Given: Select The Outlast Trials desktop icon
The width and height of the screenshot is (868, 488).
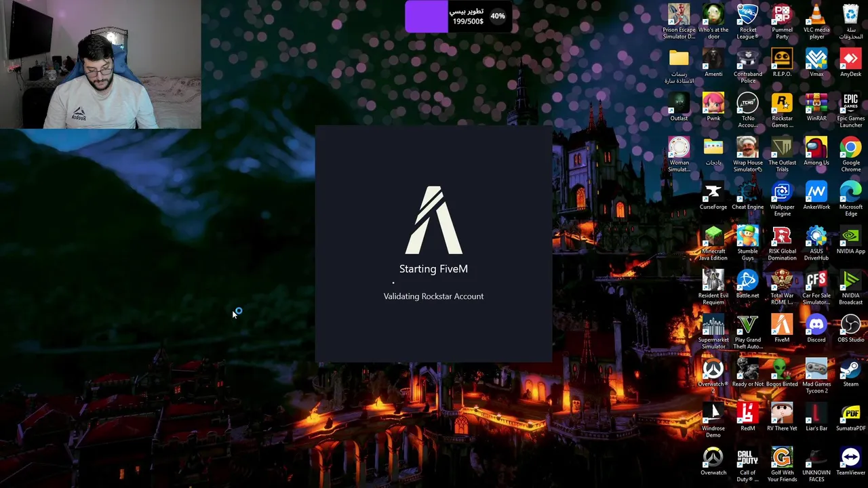Looking at the screenshot, I should pyautogui.click(x=782, y=155).
